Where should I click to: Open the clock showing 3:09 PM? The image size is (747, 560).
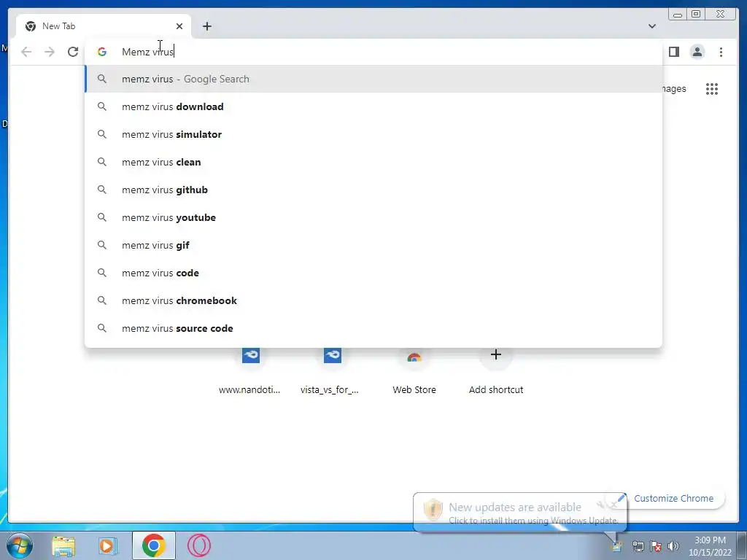(x=710, y=546)
